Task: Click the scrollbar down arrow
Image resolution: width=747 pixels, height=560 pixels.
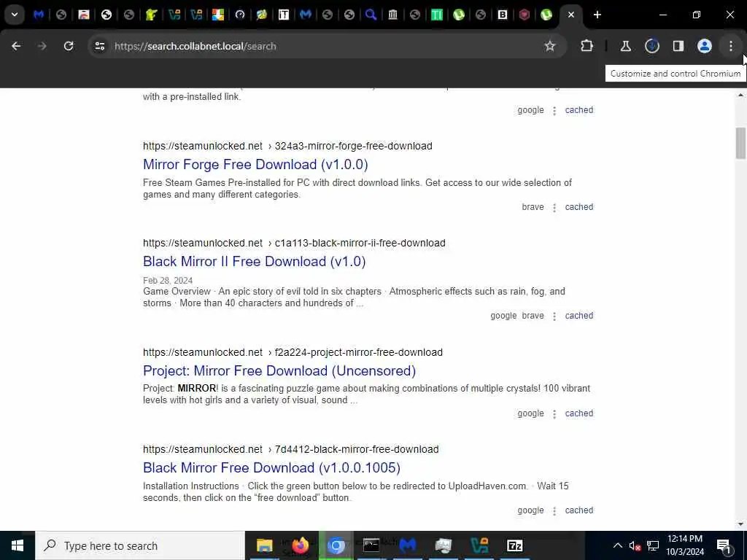Action: point(740,524)
